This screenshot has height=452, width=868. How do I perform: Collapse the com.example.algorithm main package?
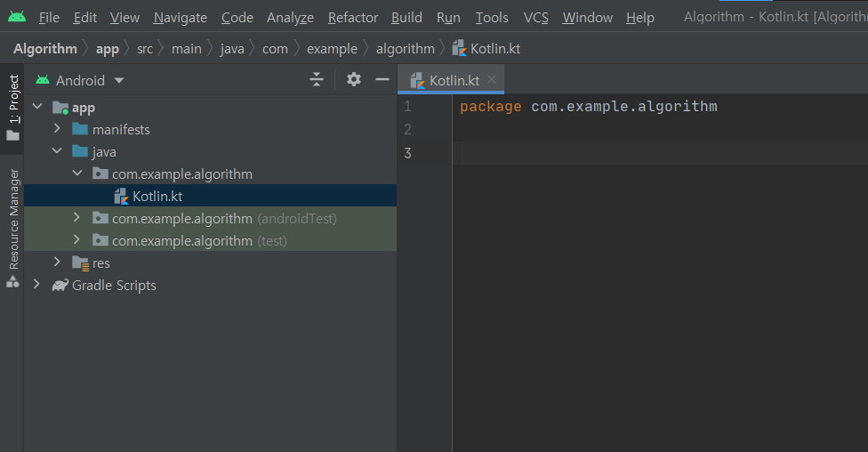point(77,174)
